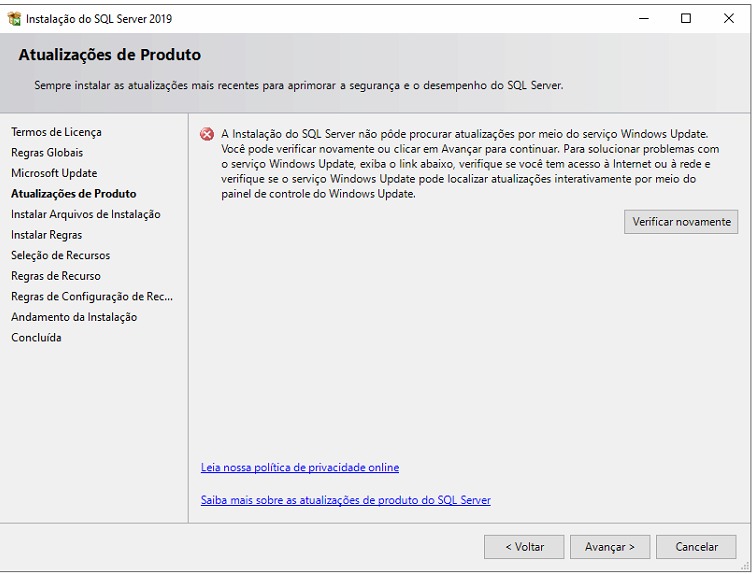
Task: Click the red error icon in message
Action: [x=207, y=134]
